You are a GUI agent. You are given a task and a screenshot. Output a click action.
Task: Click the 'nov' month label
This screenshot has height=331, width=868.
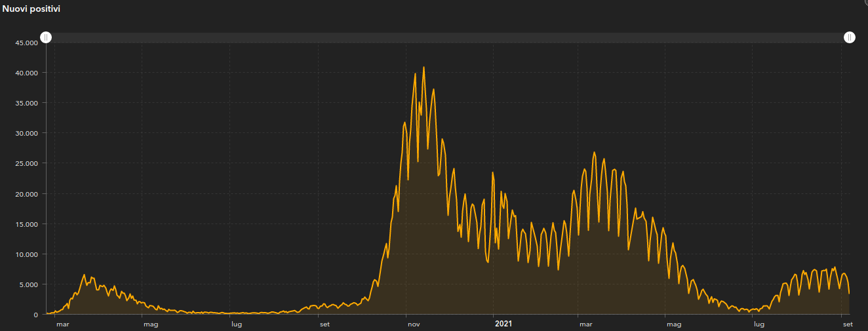[x=413, y=324]
